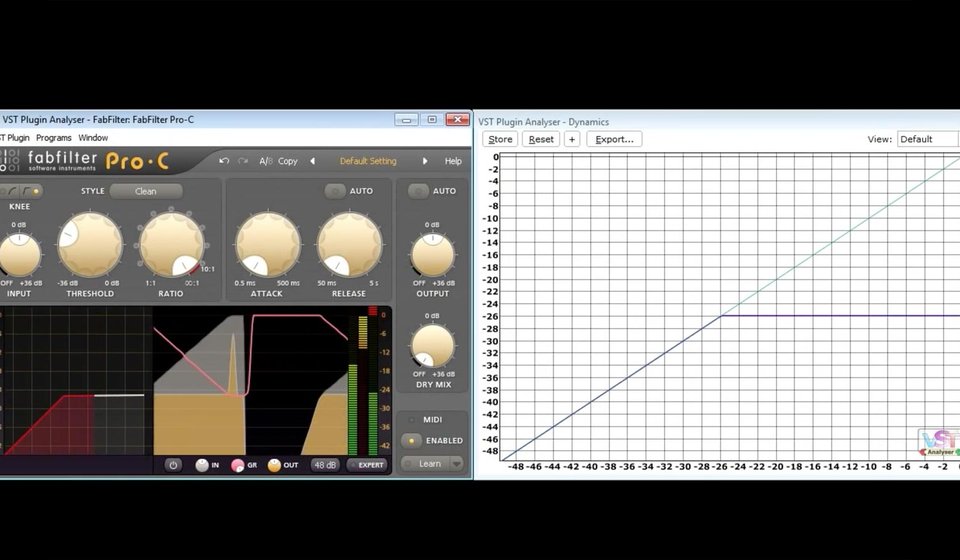Open the Default Setting preset menu
Viewport: 960px width, 560px height.
[x=368, y=161]
